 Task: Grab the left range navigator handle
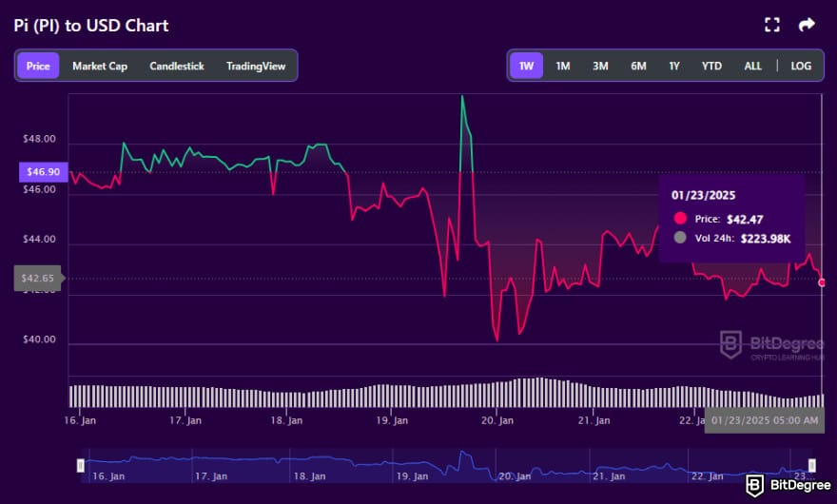coord(81,465)
